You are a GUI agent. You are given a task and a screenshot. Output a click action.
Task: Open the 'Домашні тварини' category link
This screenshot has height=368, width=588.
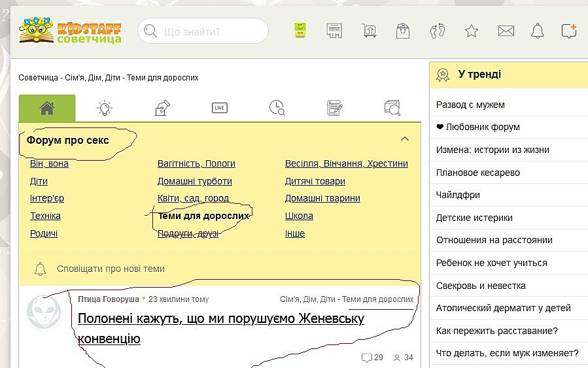322,198
